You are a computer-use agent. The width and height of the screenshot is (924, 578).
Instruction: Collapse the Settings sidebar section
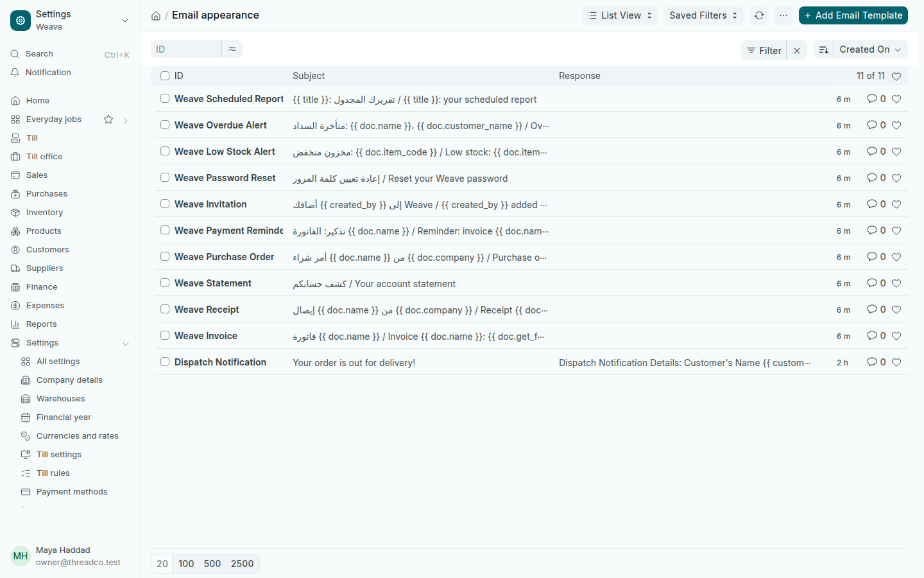[126, 344]
